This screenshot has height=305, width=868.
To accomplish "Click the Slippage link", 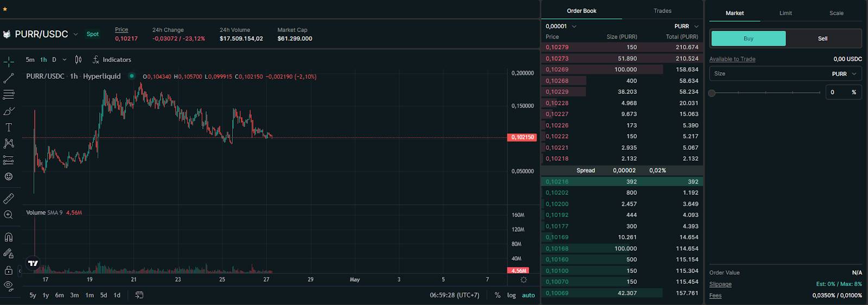I will click(x=720, y=284).
